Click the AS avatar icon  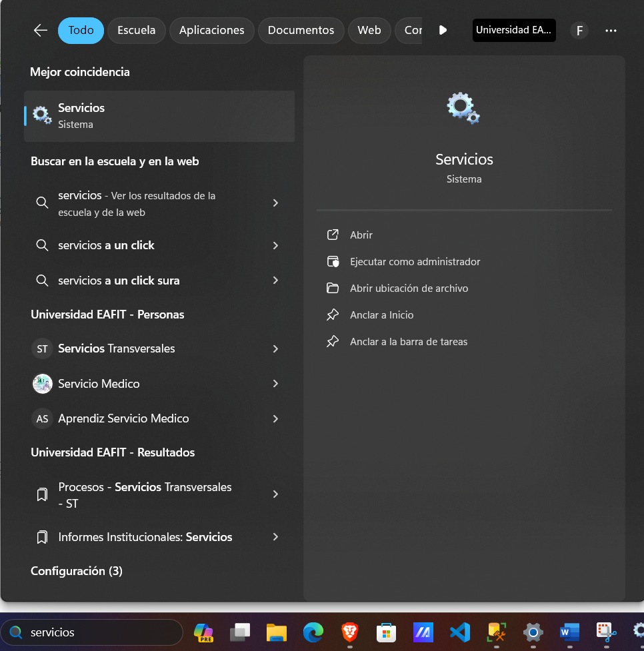tap(42, 418)
